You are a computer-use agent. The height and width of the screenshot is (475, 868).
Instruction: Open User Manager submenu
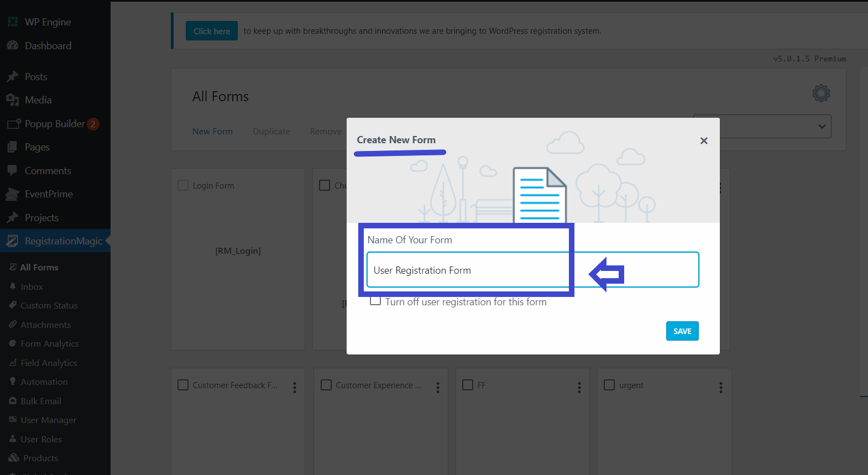(49, 420)
